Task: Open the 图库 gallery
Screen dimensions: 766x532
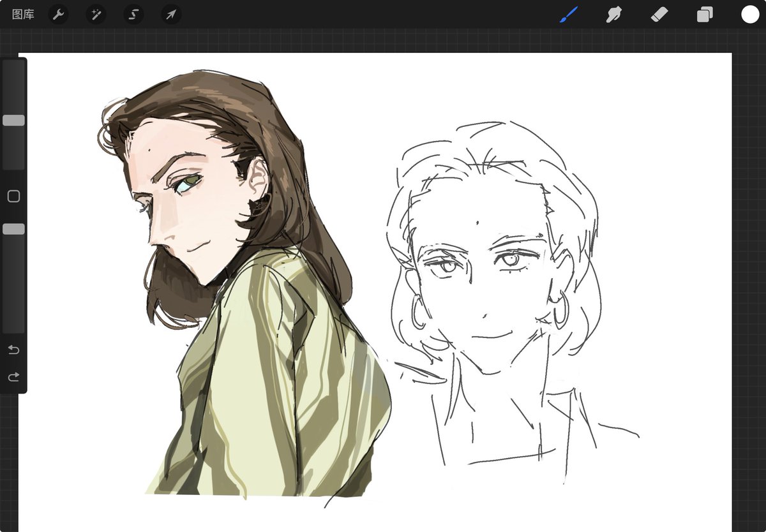Action: pyautogui.click(x=23, y=14)
